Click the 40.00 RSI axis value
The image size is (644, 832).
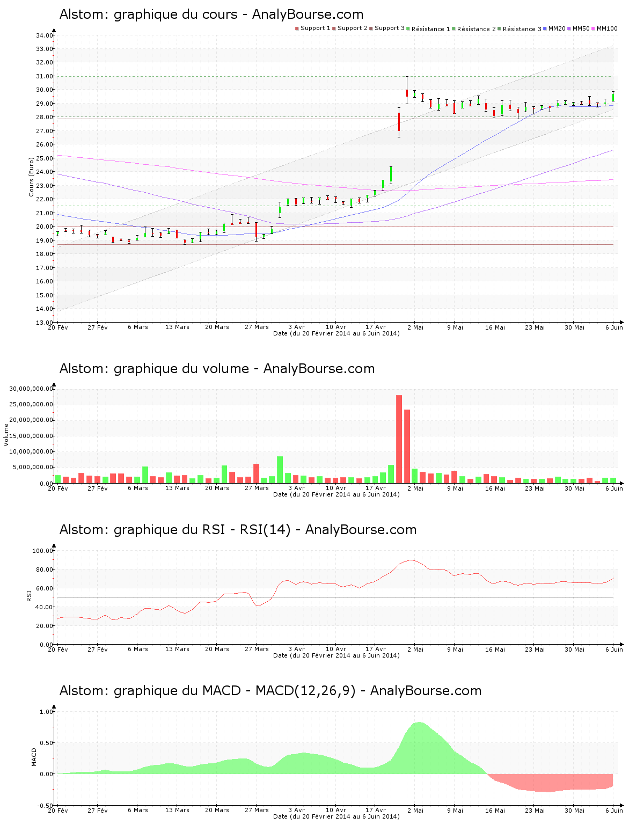tap(45, 607)
